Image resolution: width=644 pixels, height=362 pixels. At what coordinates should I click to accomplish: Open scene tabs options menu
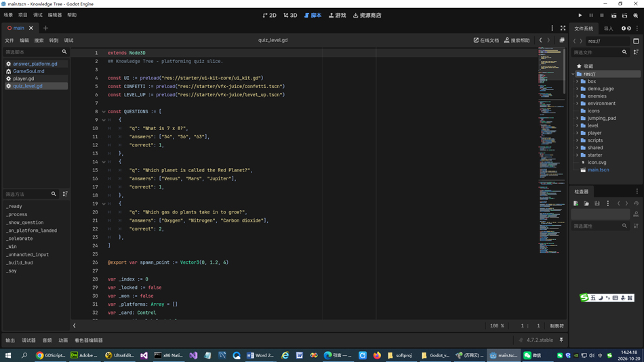552,28
